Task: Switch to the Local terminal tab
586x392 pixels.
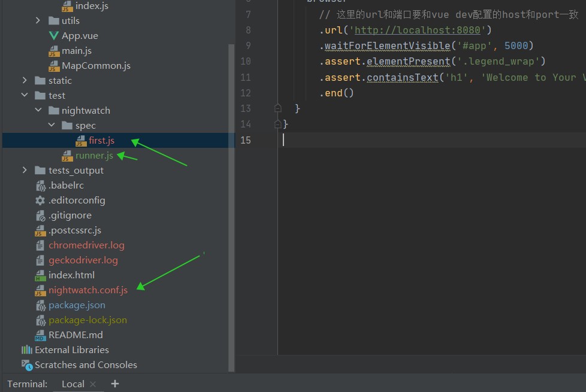Action: tap(73, 384)
